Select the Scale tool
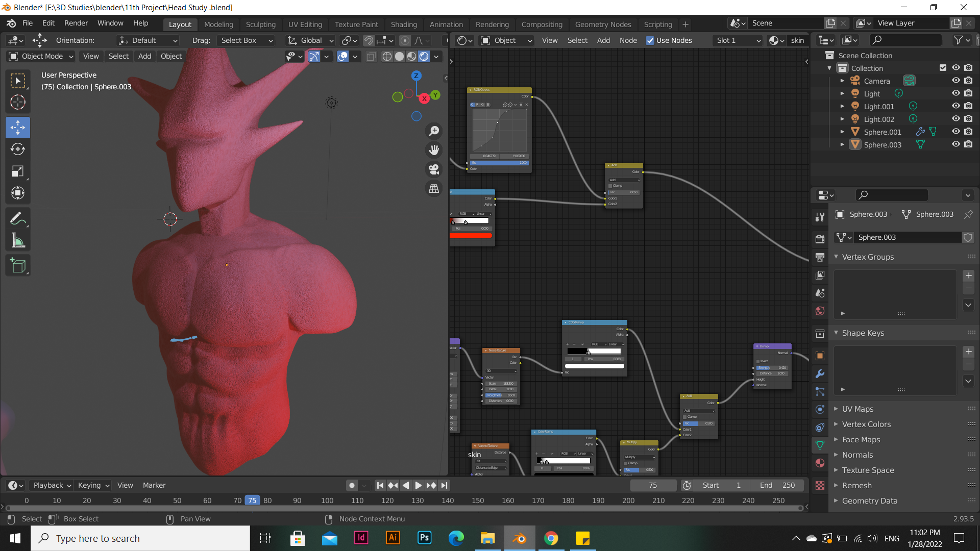This screenshot has width=980, height=551. click(18, 171)
